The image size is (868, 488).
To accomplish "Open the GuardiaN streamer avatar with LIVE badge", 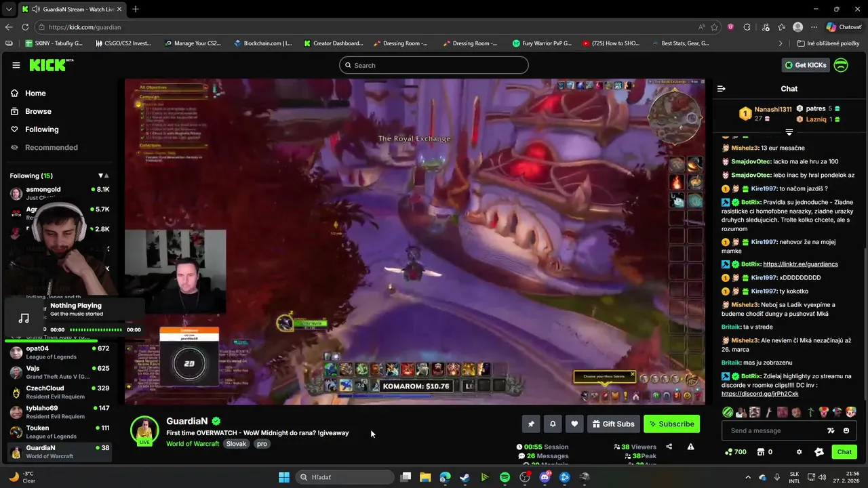I will pos(144,431).
